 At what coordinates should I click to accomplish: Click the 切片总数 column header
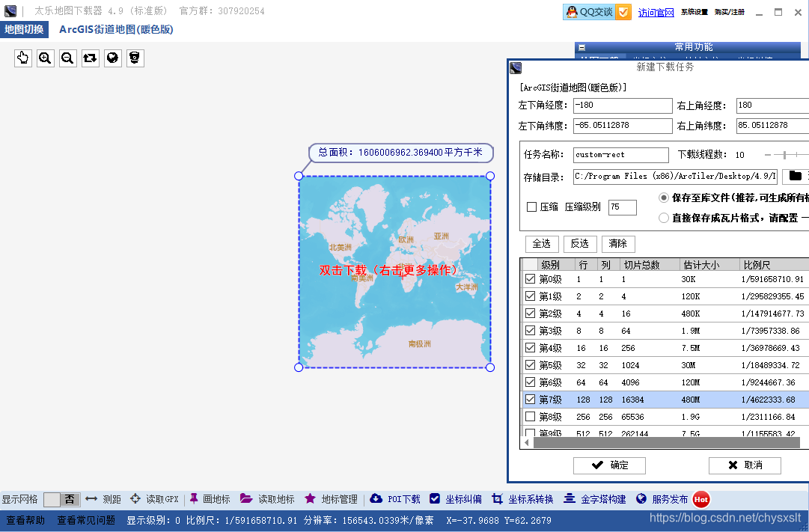(649, 265)
